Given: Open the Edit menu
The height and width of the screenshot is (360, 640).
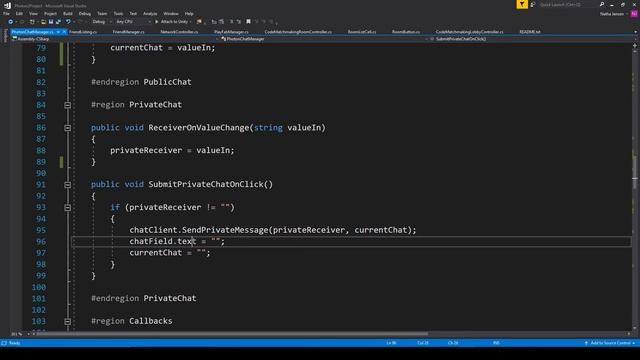Looking at the screenshot, I should point(19,13).
